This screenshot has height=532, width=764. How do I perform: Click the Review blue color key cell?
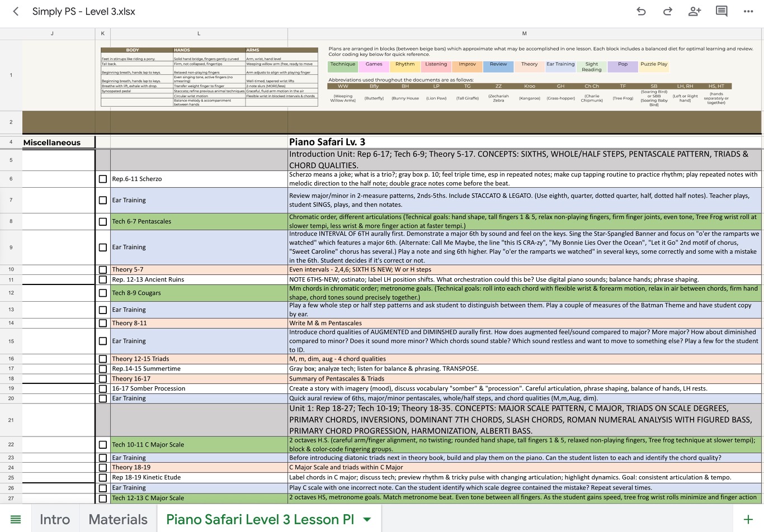[x=498, y=66]
